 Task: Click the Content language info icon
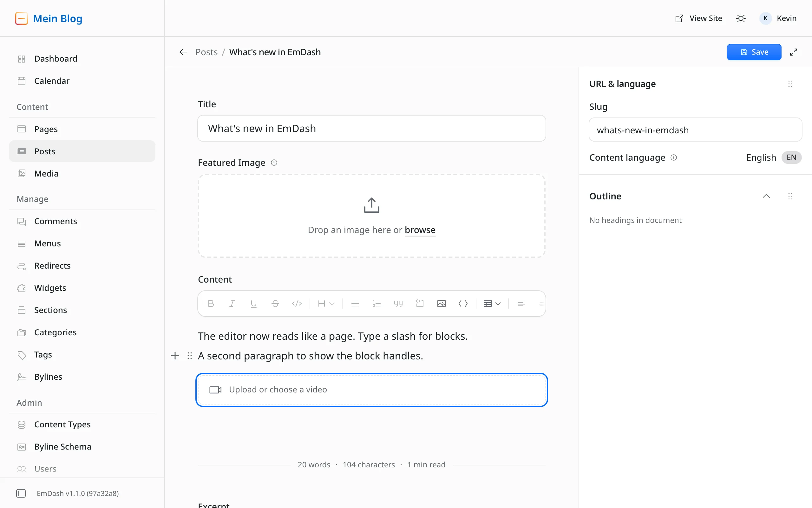point(674,157)
